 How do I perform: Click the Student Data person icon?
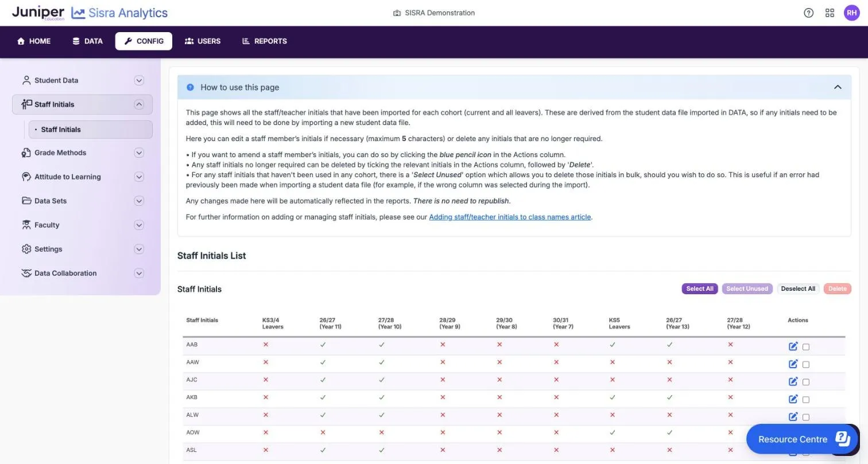[x=26, y=80]
